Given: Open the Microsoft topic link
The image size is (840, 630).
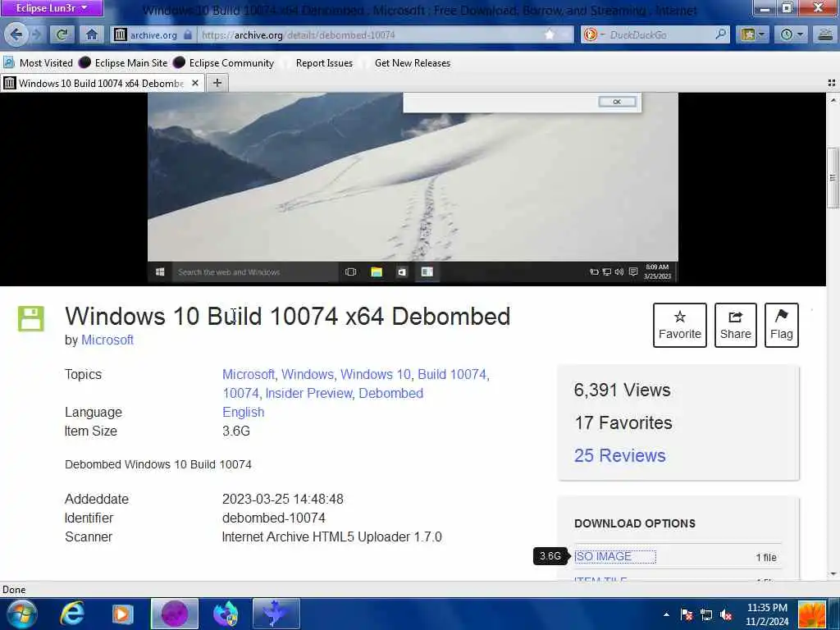Looking at the screenshot, I should point(249,374).
